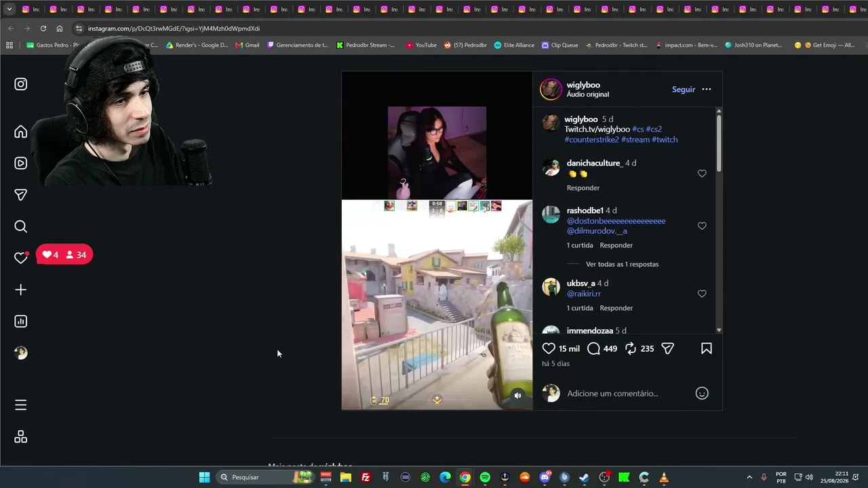Go to the Instagram Home feed icon
Viewport: 868px width, 488px height.
(x=21, y=131)
